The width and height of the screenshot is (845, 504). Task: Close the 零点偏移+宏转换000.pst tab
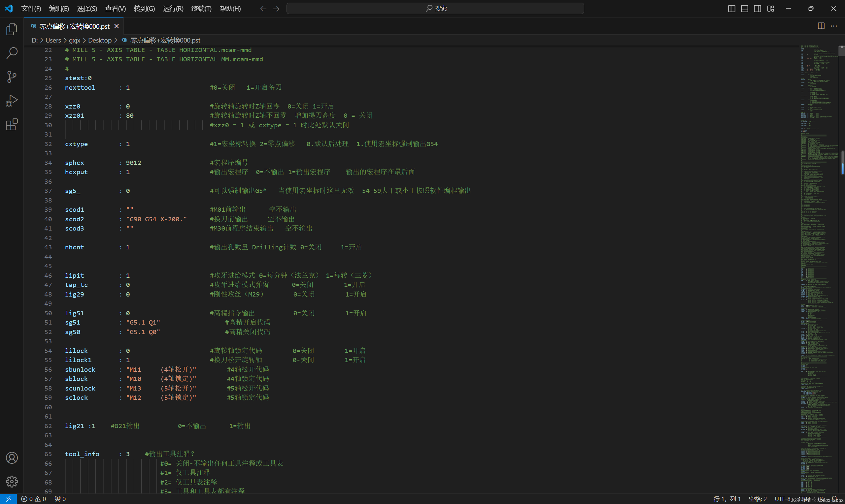[x=117, y=26]
